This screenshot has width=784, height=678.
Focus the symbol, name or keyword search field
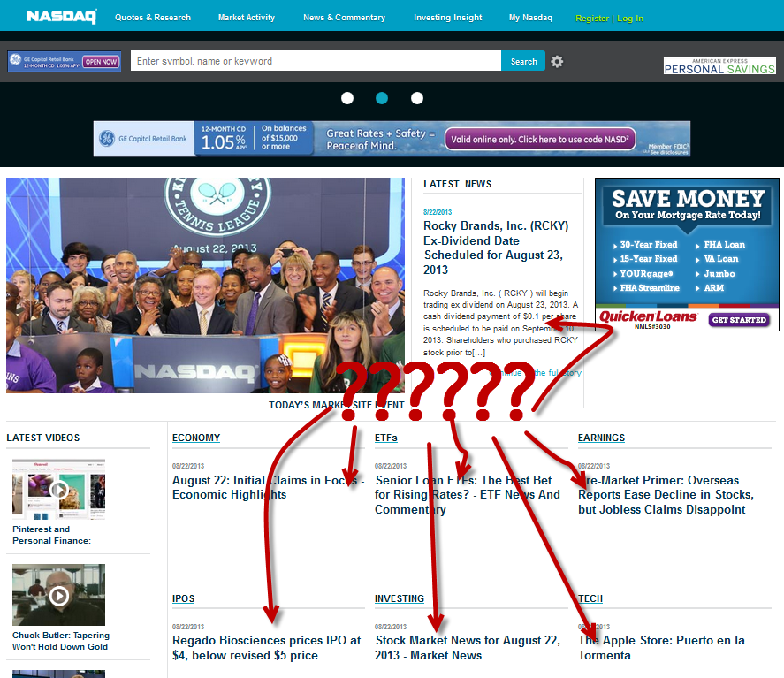(316, 61)
